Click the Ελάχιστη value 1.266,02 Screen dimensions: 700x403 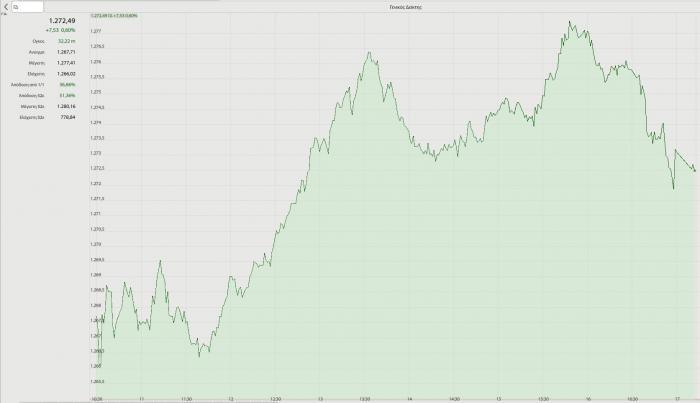(x=66, y=73)
